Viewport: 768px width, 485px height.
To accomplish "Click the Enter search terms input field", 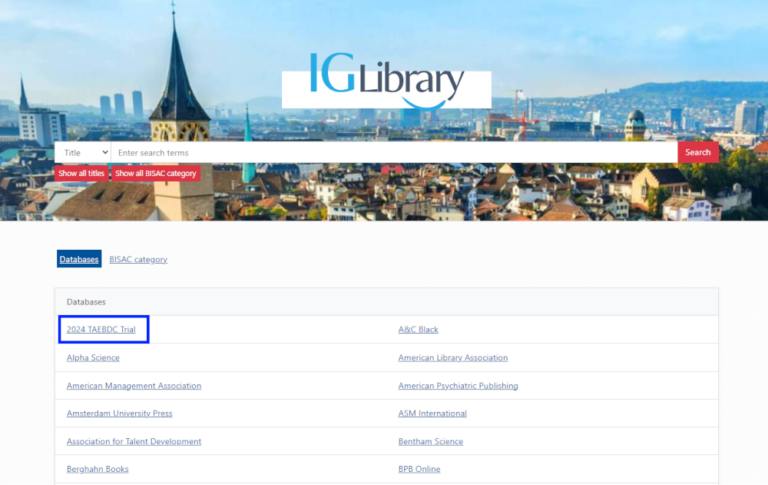I will 394,152.
